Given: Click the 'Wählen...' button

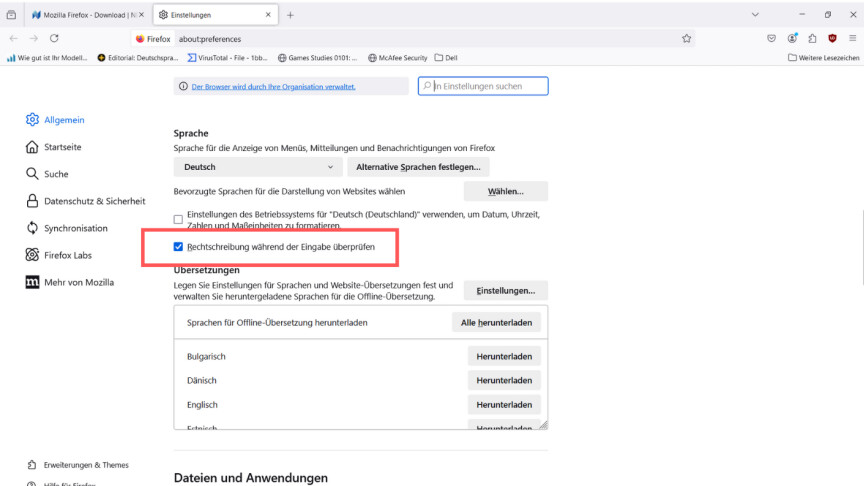Looking at the screenshot, I should tap(506, 191).
